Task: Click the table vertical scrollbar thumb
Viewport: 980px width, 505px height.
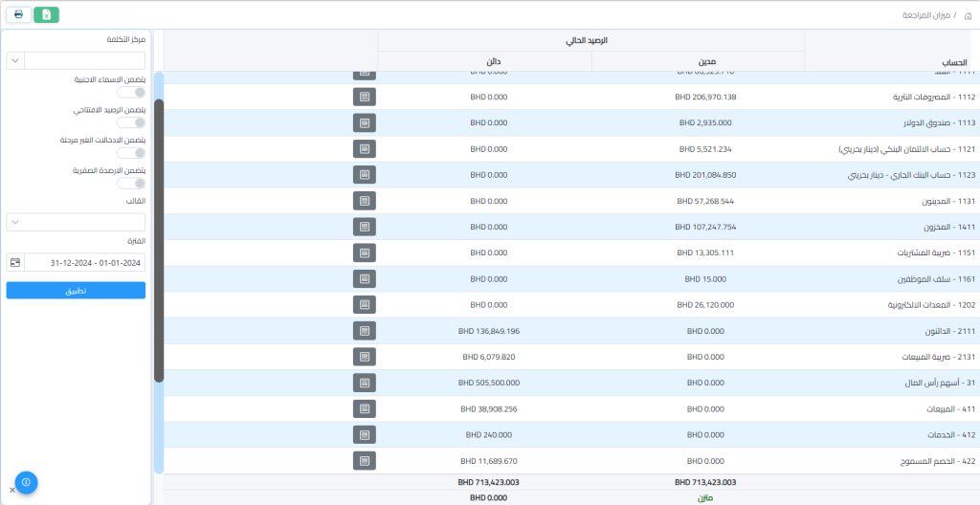Action: pyautogui.click(x=159, y=239)
